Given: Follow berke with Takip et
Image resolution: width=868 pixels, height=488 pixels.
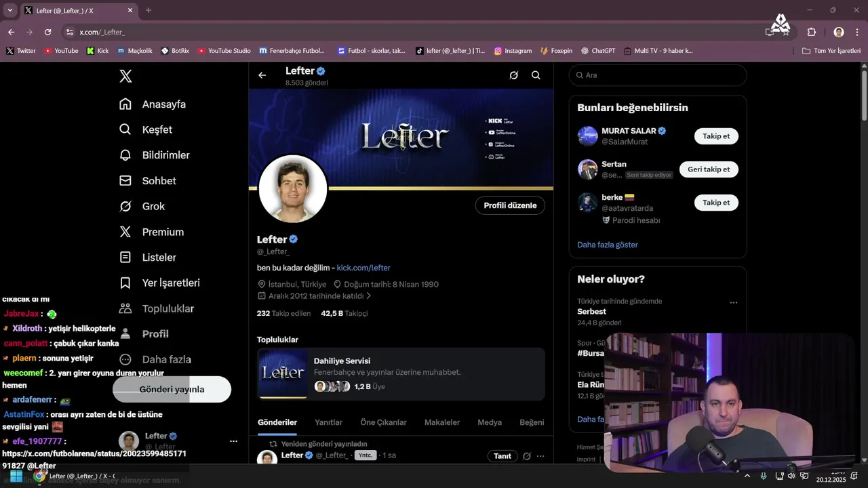Looking at the screenshot, I should click(716, 203).
